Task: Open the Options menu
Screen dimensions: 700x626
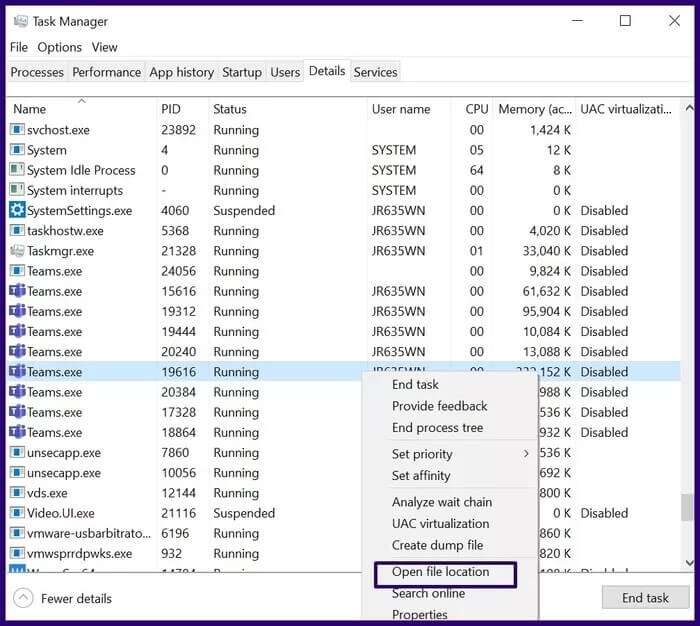Action: coord(59,47)
